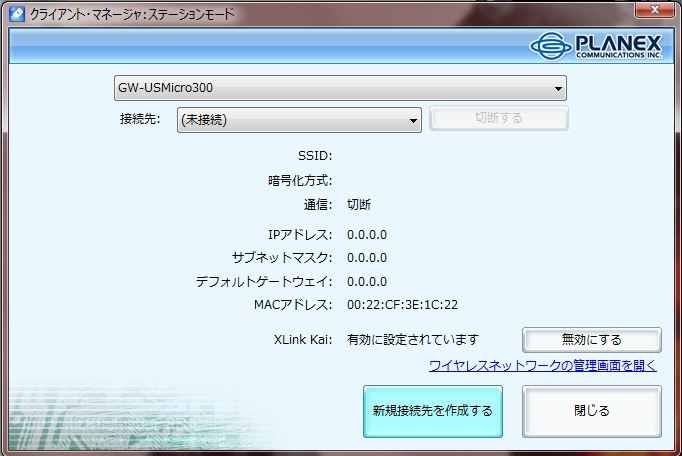Click the client manager title bar icon
The width and height of the screenshot is (682, 456).
[x=17, y=13]
